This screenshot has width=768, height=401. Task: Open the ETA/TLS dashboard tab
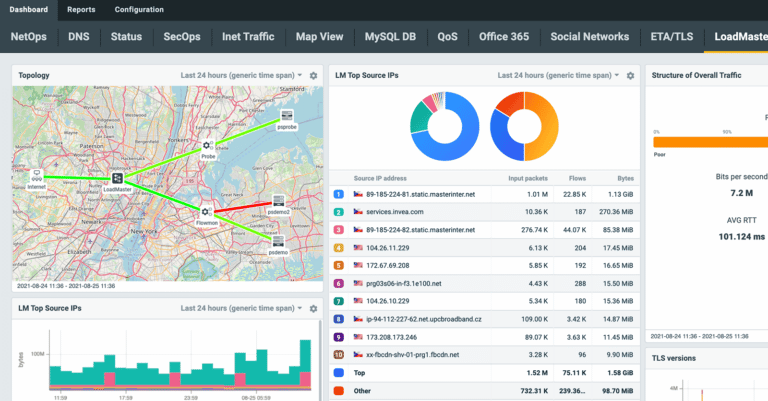[672, 37]
